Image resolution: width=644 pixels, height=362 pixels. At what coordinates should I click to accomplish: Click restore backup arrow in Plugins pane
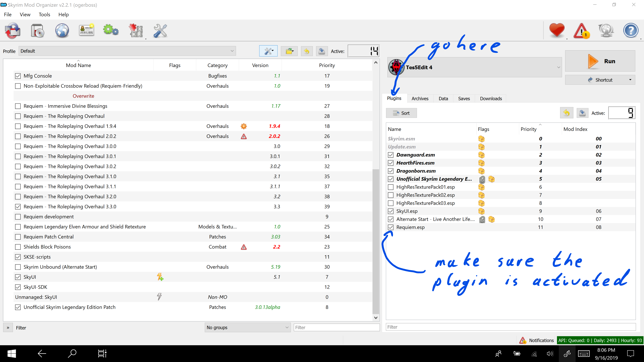tap(566, 113)
